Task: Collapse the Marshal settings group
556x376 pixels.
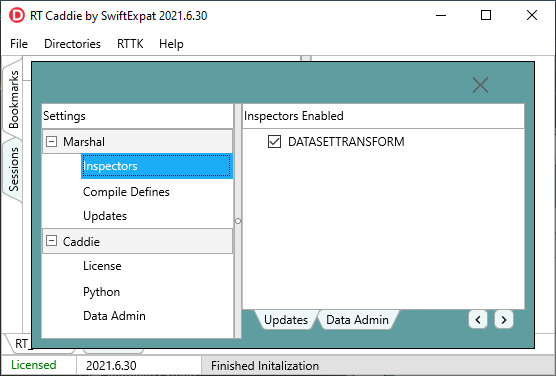Action: point(51,142)
